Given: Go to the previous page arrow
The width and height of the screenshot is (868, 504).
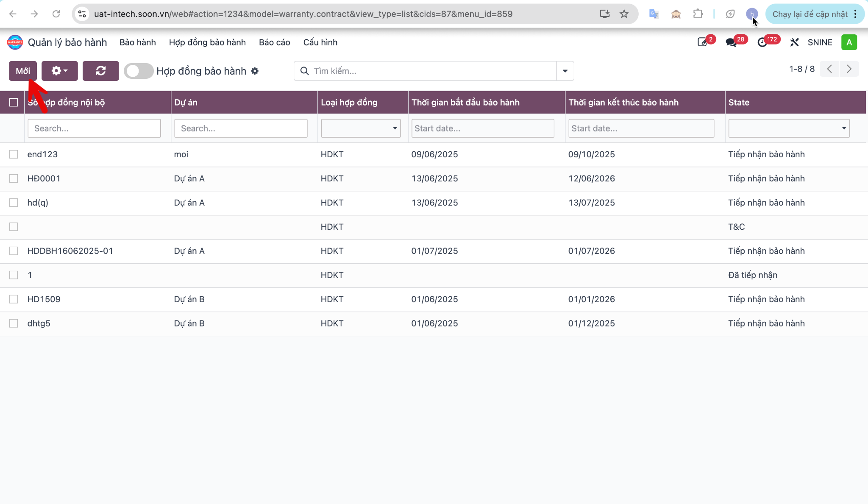Looking at the screenshot, I should tap(829, 69).
